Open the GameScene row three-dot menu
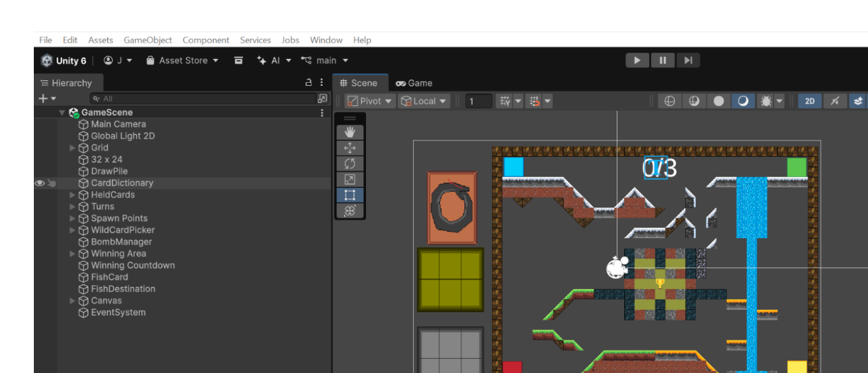Image resolution: width=868 pixels, height=373 pixels. [322, 113]
